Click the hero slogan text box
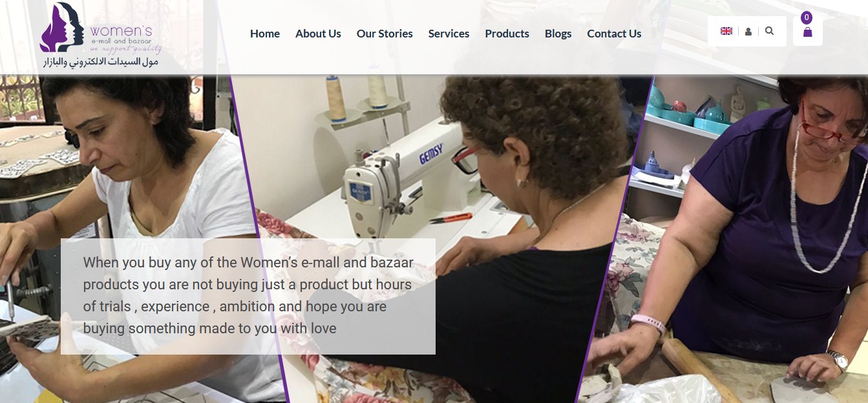The height and width of the screenshot is (403, 868). coord(248,296)
